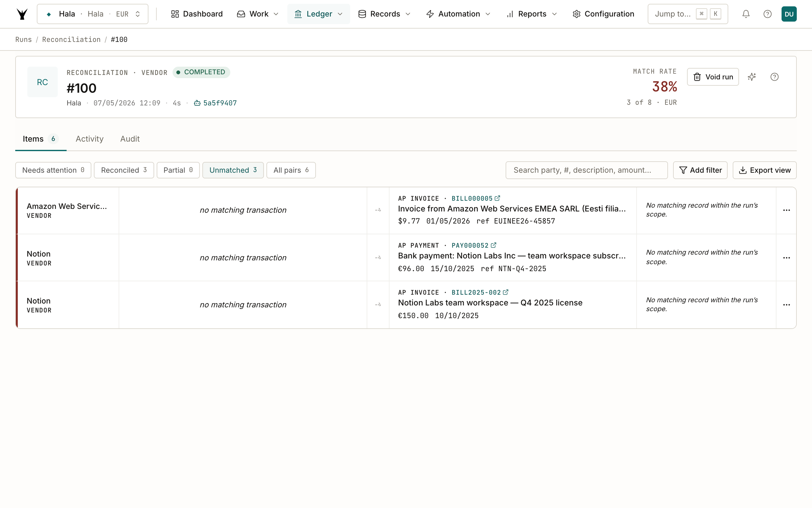Click the Work chevron arrow
812x508 pixels.
276,14
